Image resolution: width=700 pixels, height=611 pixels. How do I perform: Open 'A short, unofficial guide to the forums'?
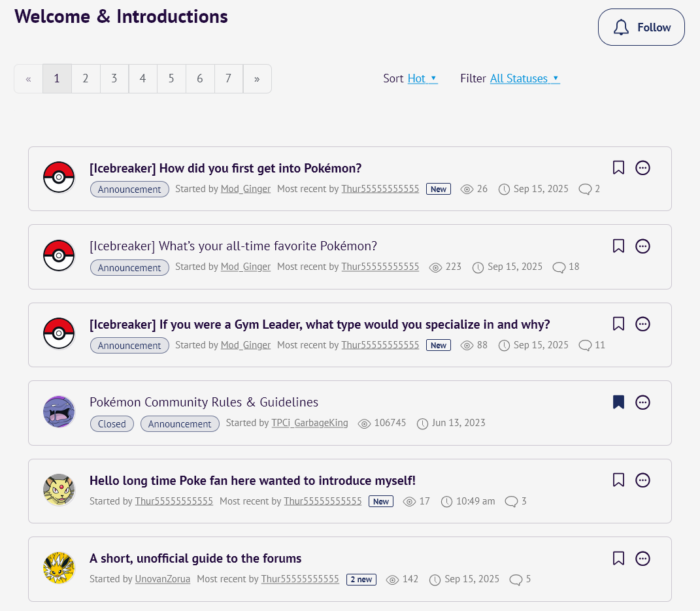coord(195,559)
